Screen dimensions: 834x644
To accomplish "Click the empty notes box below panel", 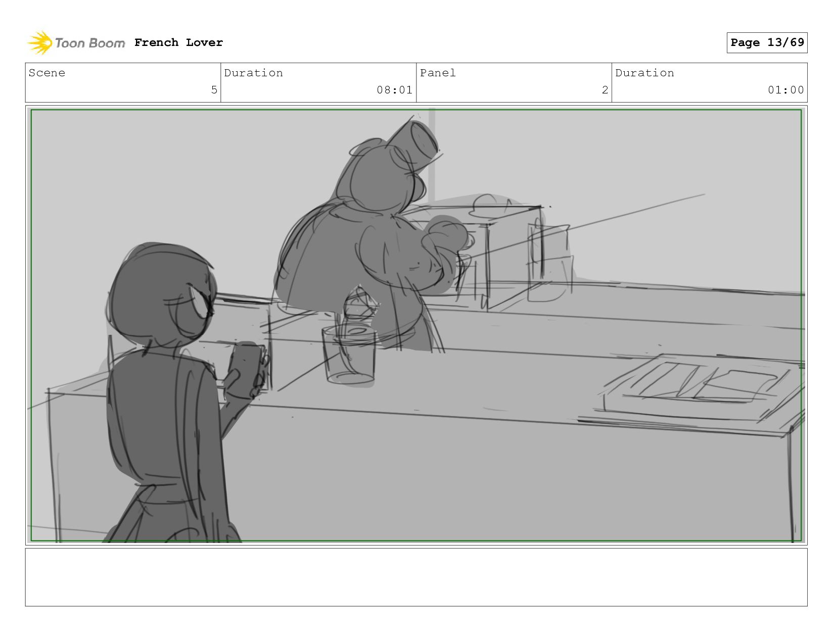I will tap(416, 577).
